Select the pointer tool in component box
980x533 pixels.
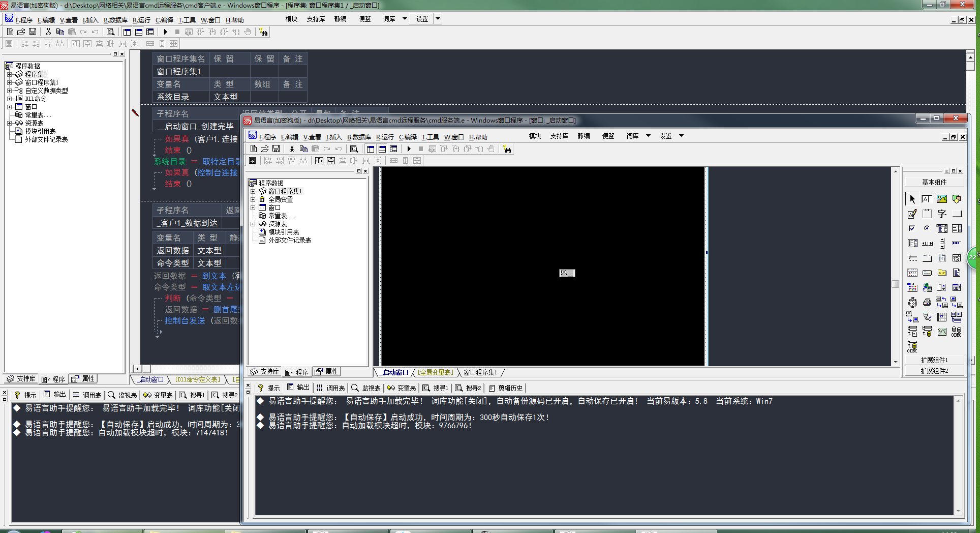click(912, 199)
